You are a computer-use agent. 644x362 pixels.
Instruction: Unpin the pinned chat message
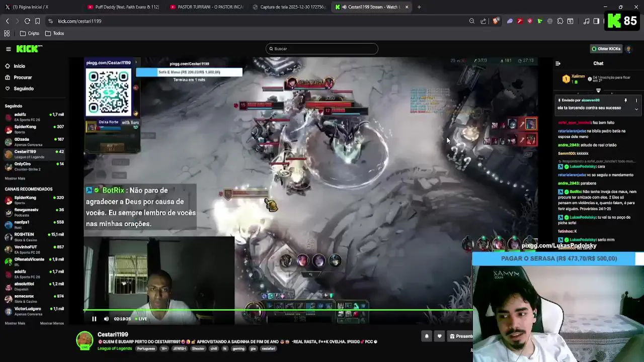coord(626,101)
